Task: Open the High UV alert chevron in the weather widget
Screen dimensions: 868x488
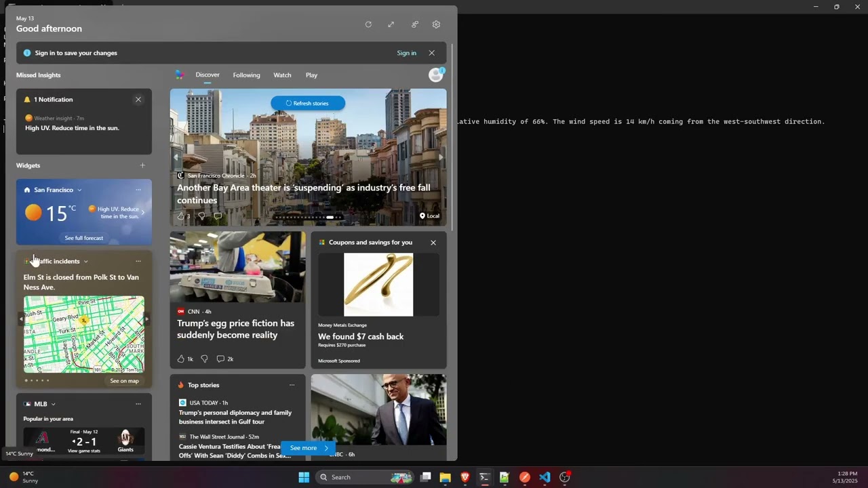Action: pos(142,213)
